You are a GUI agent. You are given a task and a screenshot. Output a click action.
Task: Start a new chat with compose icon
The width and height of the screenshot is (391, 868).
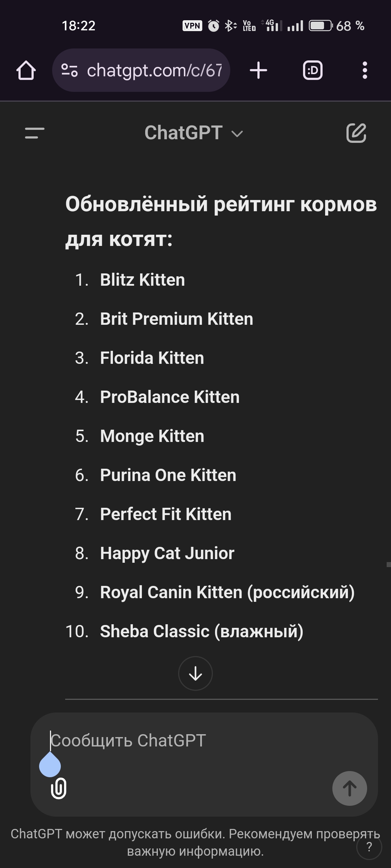[356, 133]
